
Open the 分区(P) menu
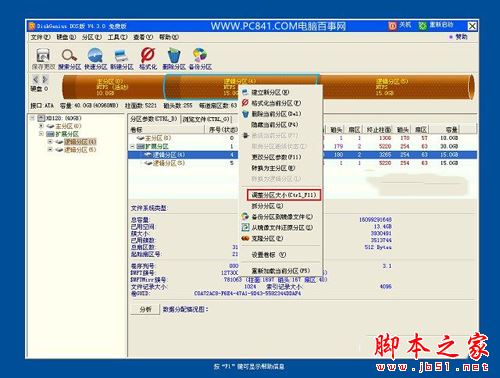tap(92, 37)
